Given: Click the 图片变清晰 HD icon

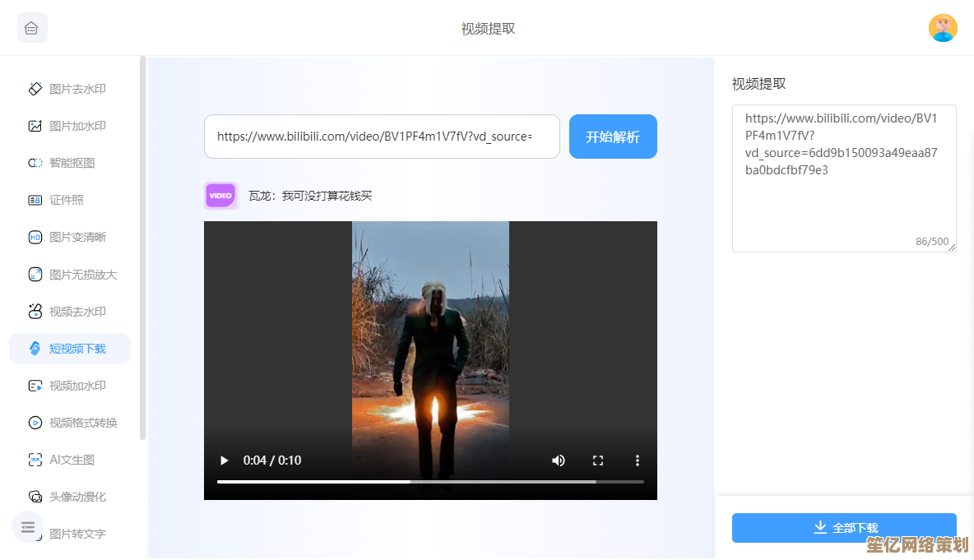Looking at the screenshot, I should point(35,237).
